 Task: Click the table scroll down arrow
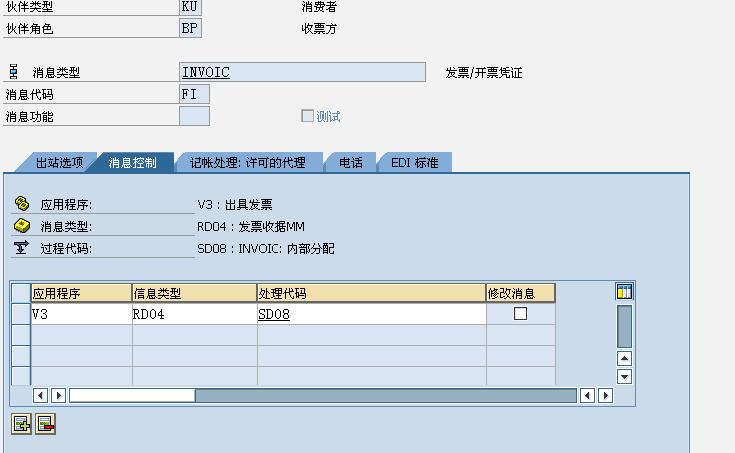pos(624,376)
